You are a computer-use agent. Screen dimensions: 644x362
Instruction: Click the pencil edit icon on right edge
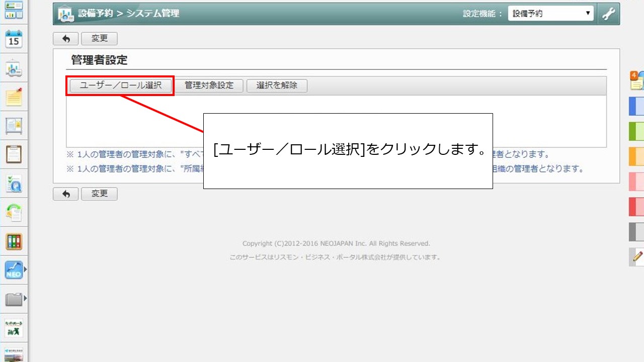(x=637, y=256)
